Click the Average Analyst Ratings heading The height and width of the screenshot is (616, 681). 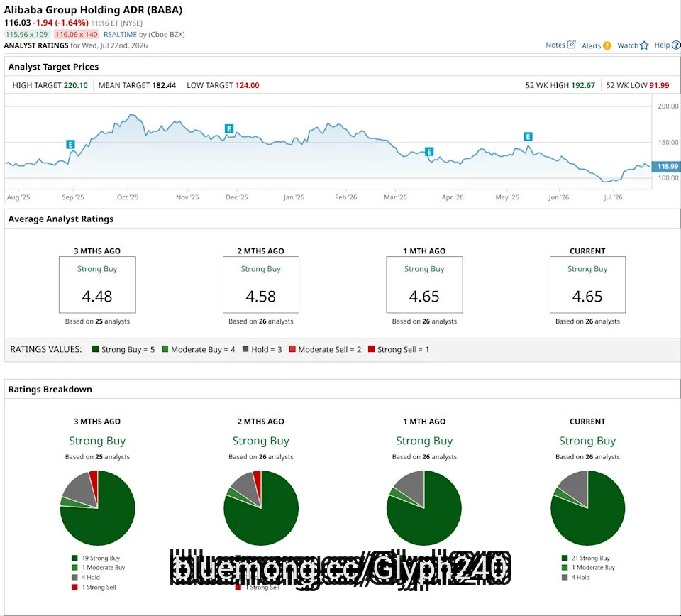61,219
